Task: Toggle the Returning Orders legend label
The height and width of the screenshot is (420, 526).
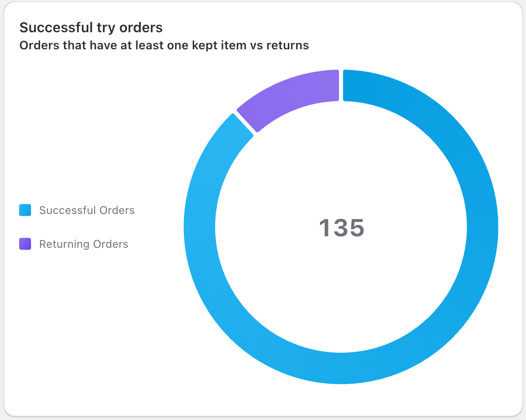Action: (84, 244)
